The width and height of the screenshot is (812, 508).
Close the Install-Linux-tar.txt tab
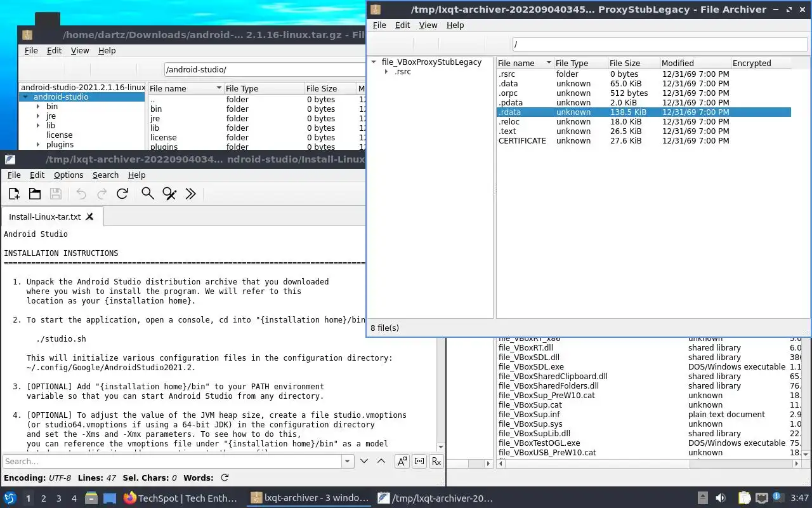coord(89,217)
